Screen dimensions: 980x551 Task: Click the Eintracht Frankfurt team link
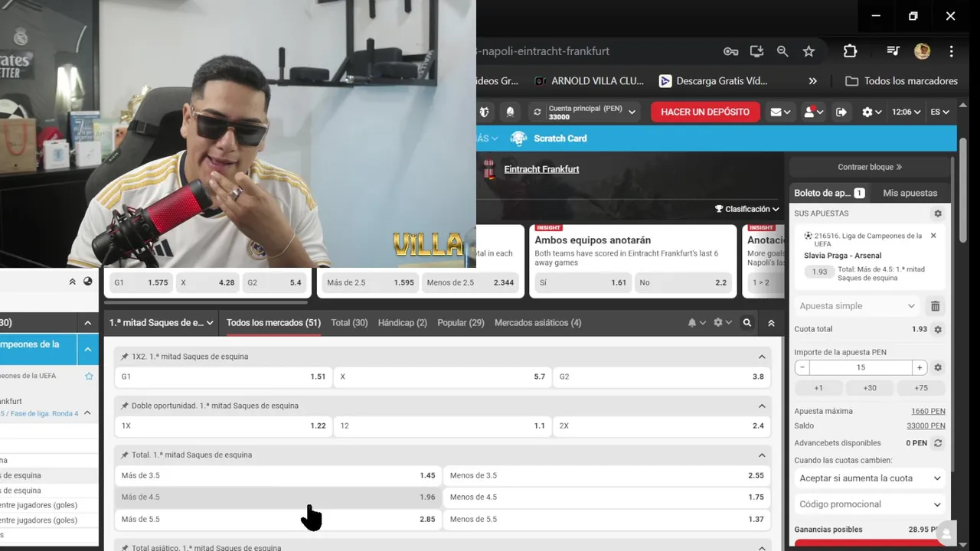pyautogui.click(x=541, y=169)
